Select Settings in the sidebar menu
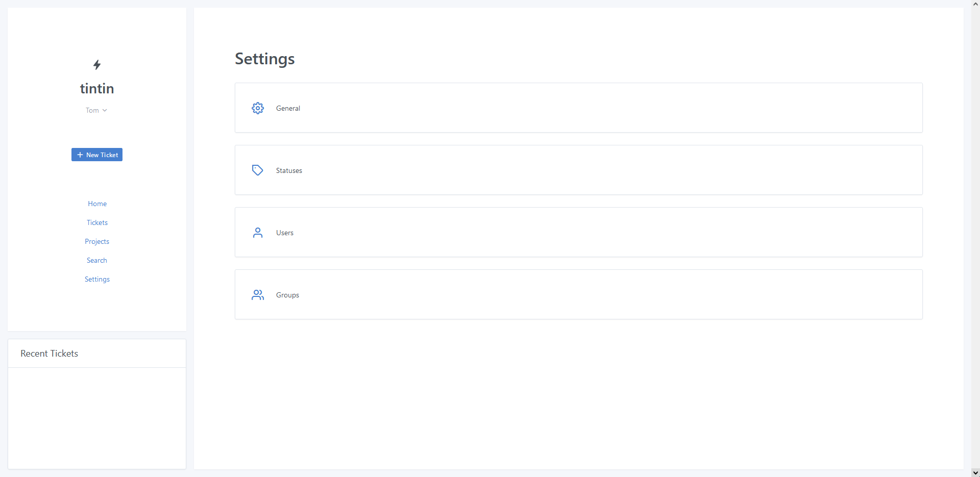This screenshot has width=980, height=477. [x=97, y=279]
